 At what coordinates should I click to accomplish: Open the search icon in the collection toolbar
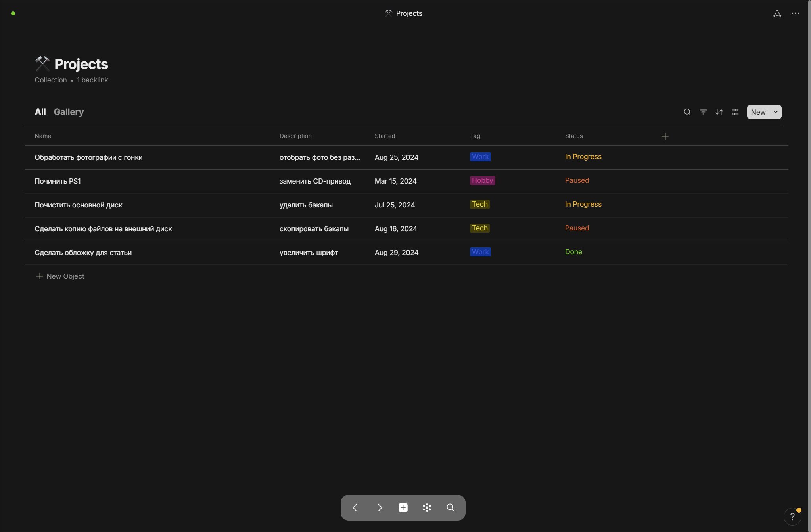click(687, 112)
